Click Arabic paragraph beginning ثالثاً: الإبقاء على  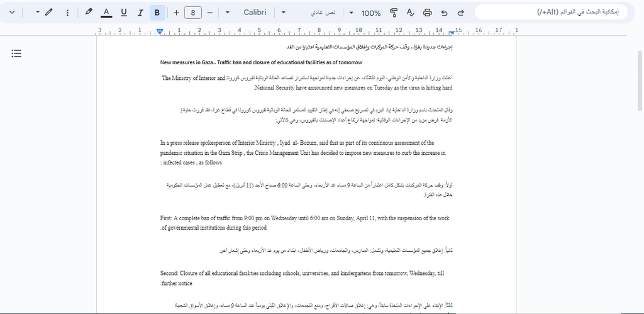[313, 306]
